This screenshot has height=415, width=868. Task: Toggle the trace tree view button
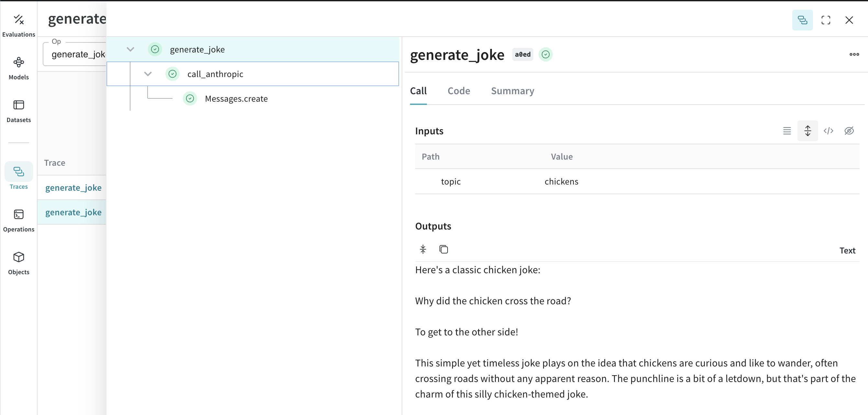pyautogui.click(x=802, y=20)
